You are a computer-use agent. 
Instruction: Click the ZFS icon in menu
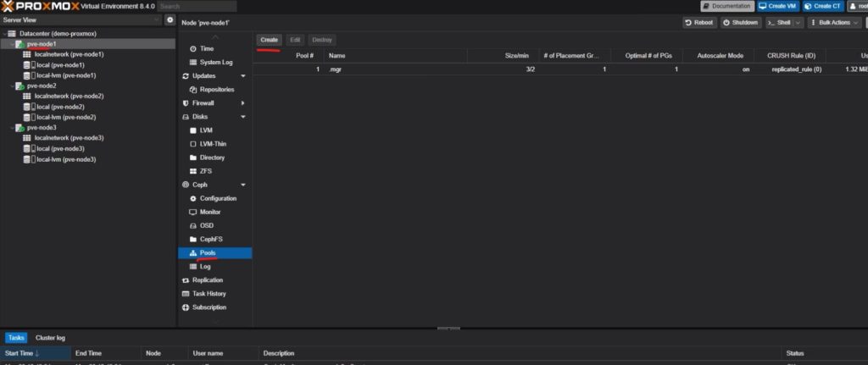[193, 171]
